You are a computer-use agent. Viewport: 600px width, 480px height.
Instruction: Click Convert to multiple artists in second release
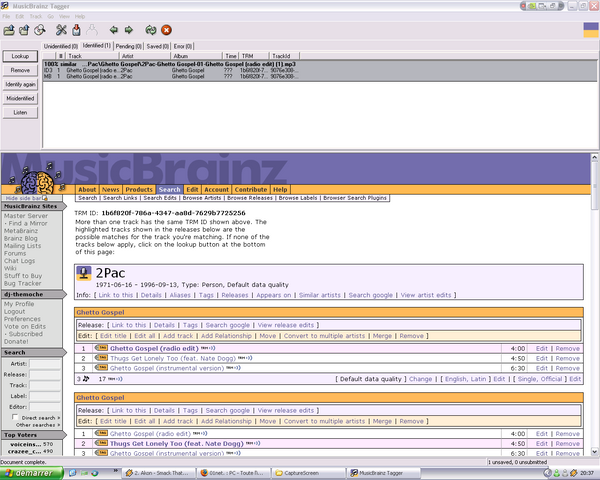click(x=324, y=421)
